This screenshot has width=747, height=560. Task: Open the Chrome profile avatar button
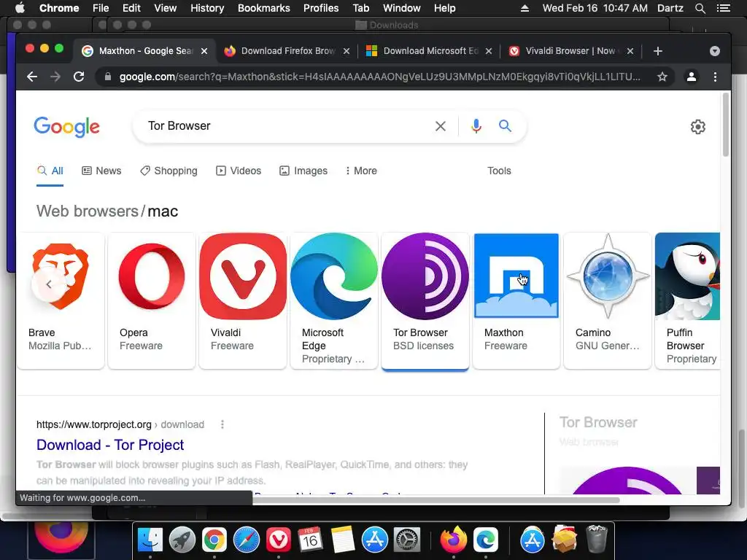[692, 77]
